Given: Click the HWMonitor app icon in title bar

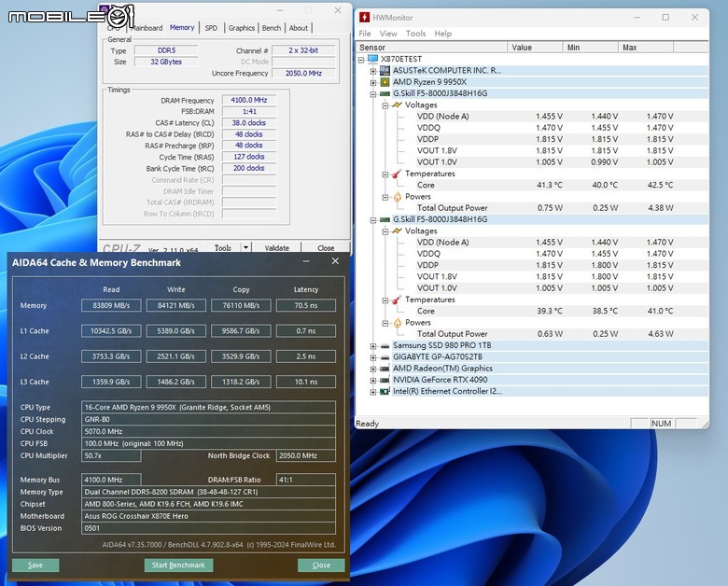Looking at the screenshot, I should click(364, 17).
